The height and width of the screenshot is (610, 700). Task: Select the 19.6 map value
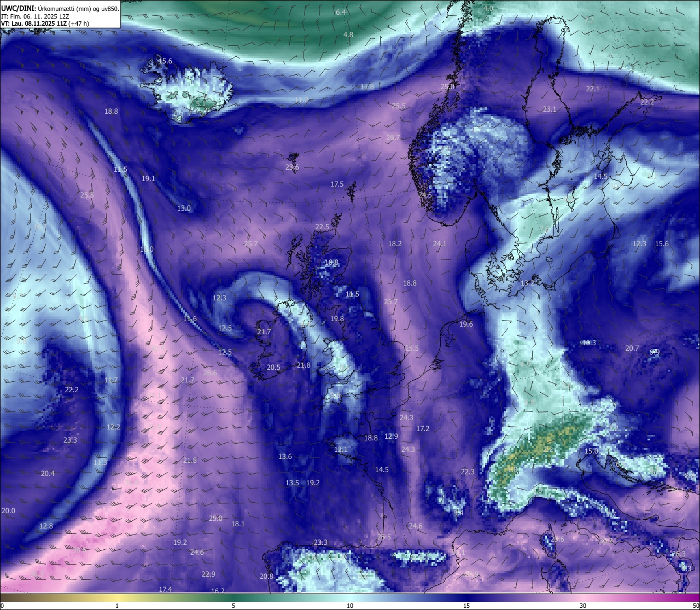(466, 324)
